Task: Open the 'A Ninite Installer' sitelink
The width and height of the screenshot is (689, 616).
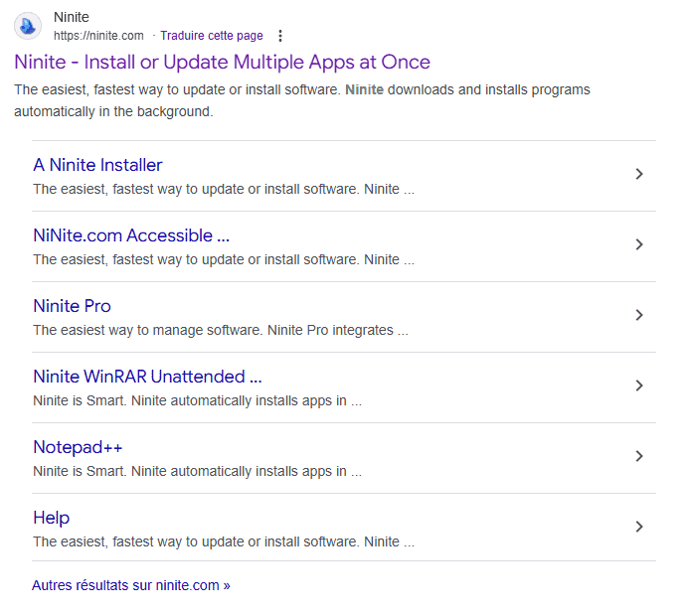Action: pyautogui.click(x=97, y=165)
